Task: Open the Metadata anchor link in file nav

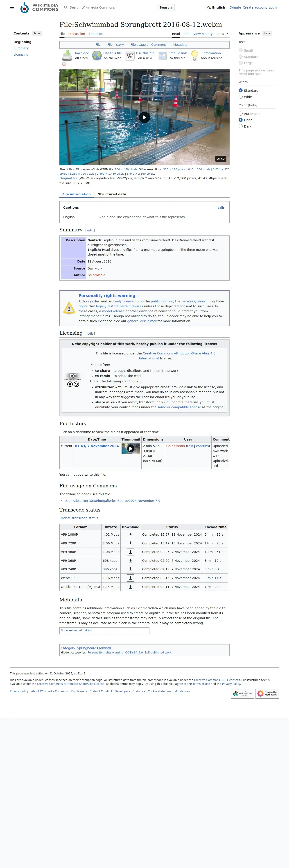Action: tap(180, 44)
